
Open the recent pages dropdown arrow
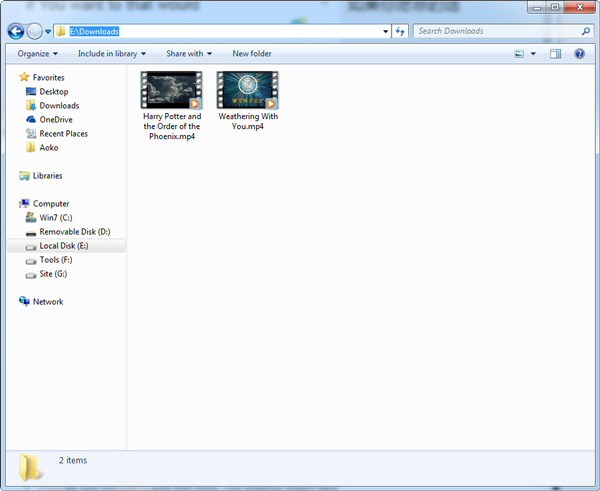[x=48, y=31]
